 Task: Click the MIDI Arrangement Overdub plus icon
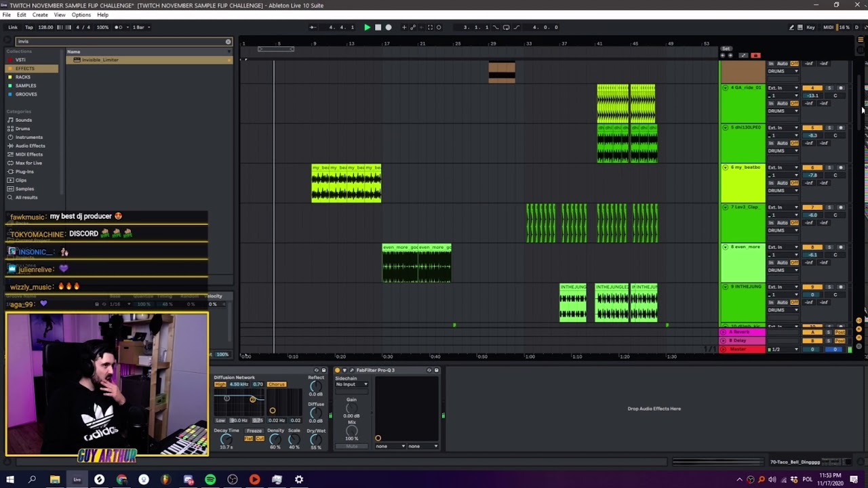tap(404, 27)
